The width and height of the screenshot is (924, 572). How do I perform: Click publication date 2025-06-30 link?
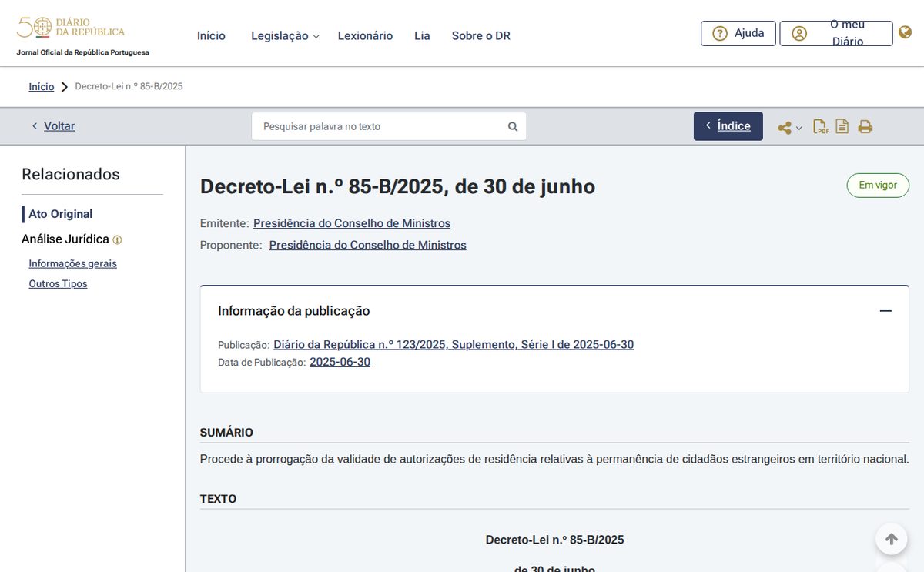[x=340, y=362]
